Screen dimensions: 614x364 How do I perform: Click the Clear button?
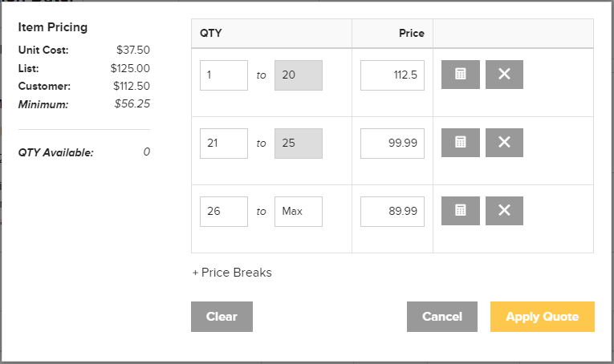tap(222, 317)
